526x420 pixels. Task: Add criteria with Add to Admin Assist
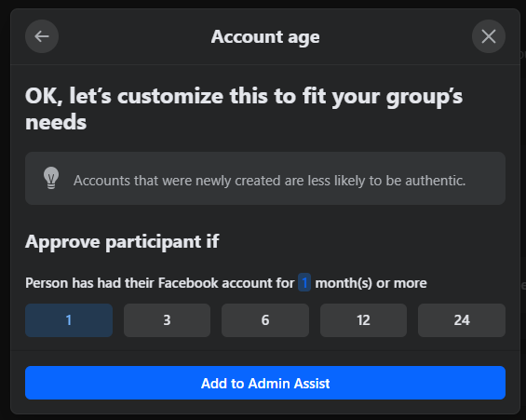[x=265, y=383]
